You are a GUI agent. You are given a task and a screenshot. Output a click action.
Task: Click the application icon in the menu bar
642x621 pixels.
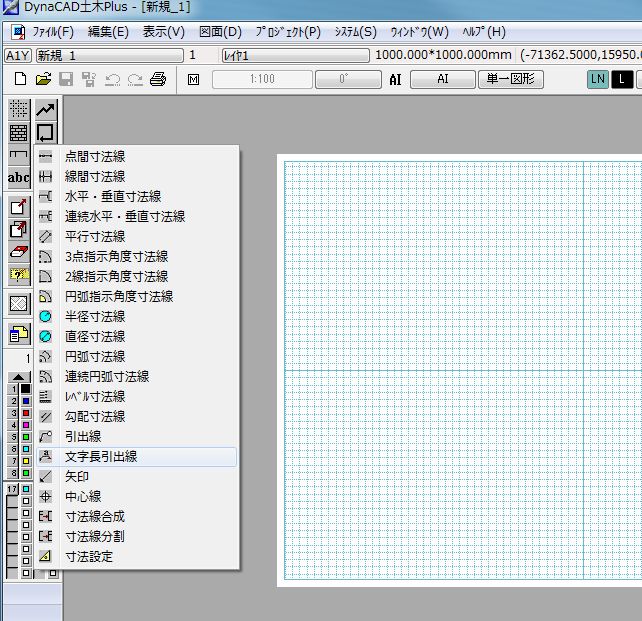click(x=17, y=32)
